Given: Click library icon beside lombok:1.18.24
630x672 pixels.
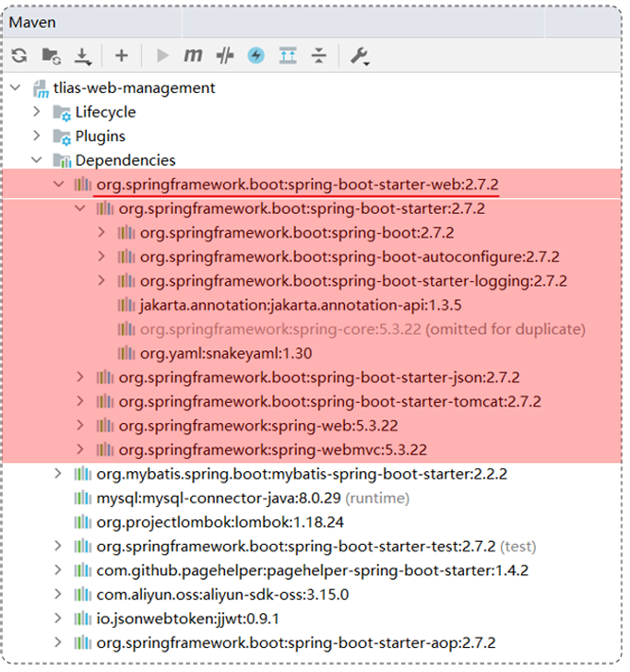Looking at the screenshot, I should pyautogui.click(x=82, y=522).
